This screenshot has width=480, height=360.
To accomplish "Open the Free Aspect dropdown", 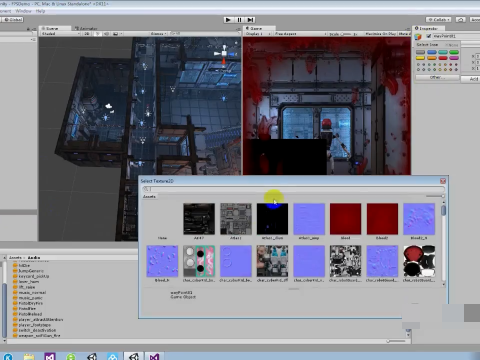I will click(300, 34).
